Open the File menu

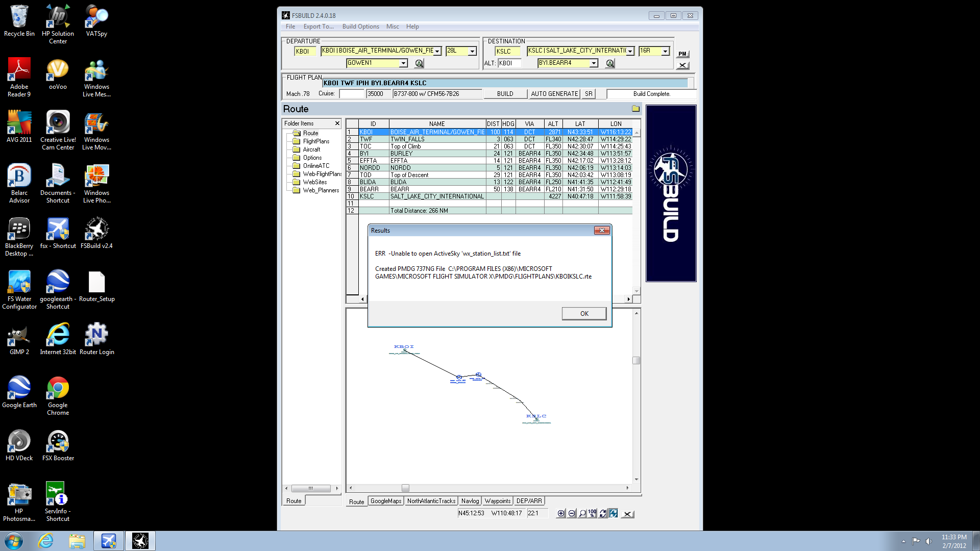click(x=290, y=27)
